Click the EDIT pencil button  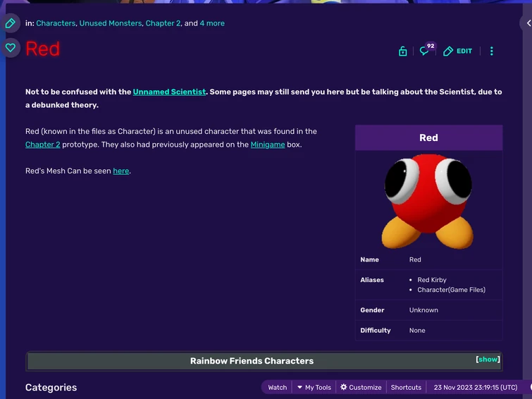pos(457,51)
